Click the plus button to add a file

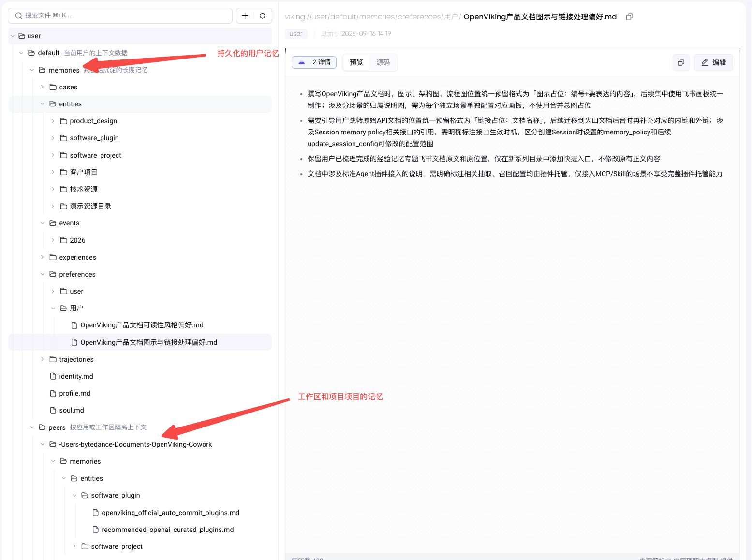245,15
